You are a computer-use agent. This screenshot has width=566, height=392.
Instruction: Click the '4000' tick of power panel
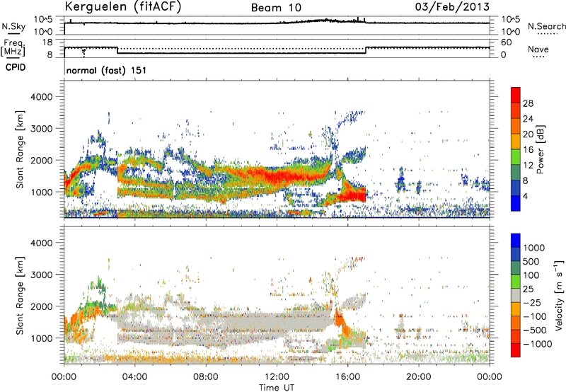point(41,97)
